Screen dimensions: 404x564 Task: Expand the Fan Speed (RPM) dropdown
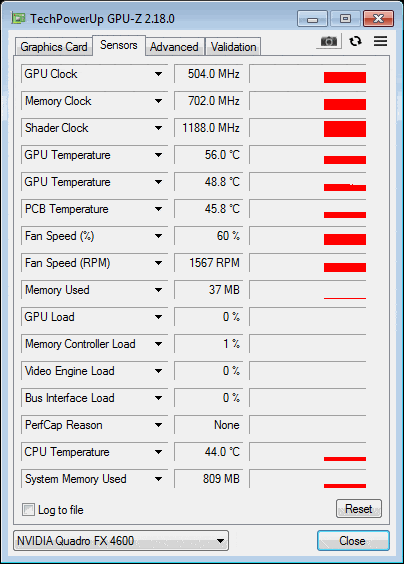click(x=158, y=263)
